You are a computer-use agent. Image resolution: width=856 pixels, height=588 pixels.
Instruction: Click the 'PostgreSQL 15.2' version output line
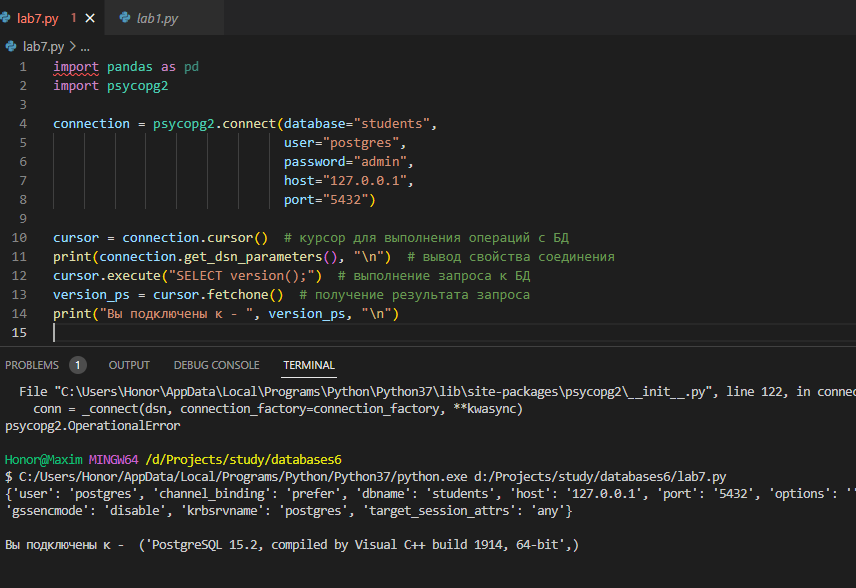coord(292,545)
